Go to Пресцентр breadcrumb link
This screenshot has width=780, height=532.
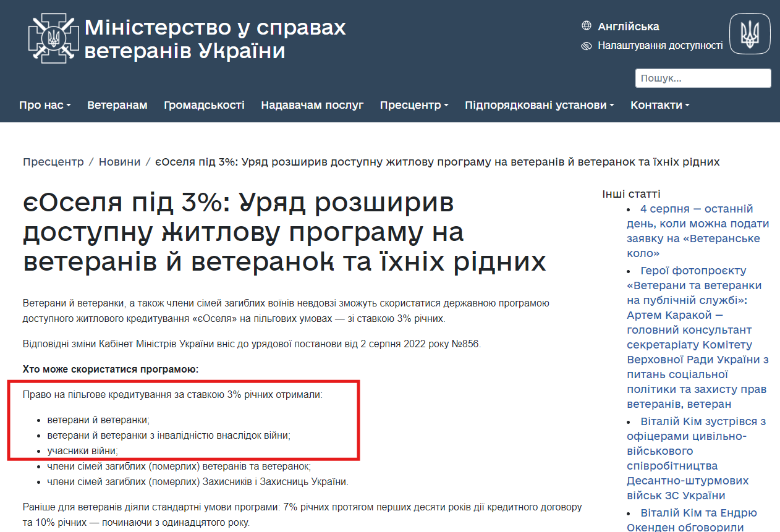pos(53,162)
